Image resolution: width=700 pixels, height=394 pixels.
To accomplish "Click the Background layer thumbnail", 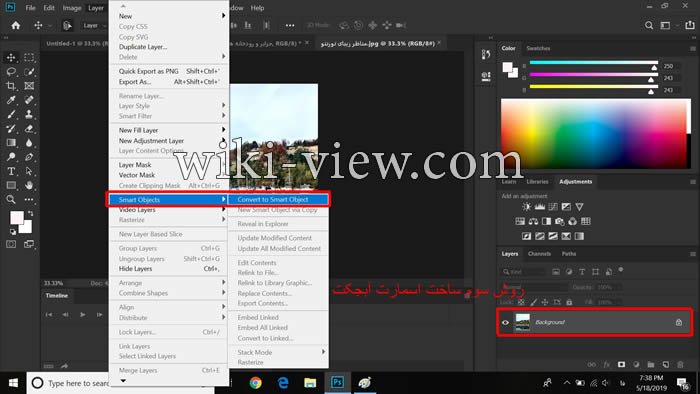I will (522, 322).
